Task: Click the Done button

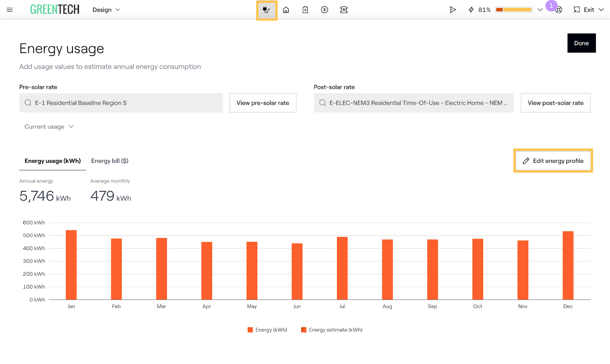Action: (581, 43)
